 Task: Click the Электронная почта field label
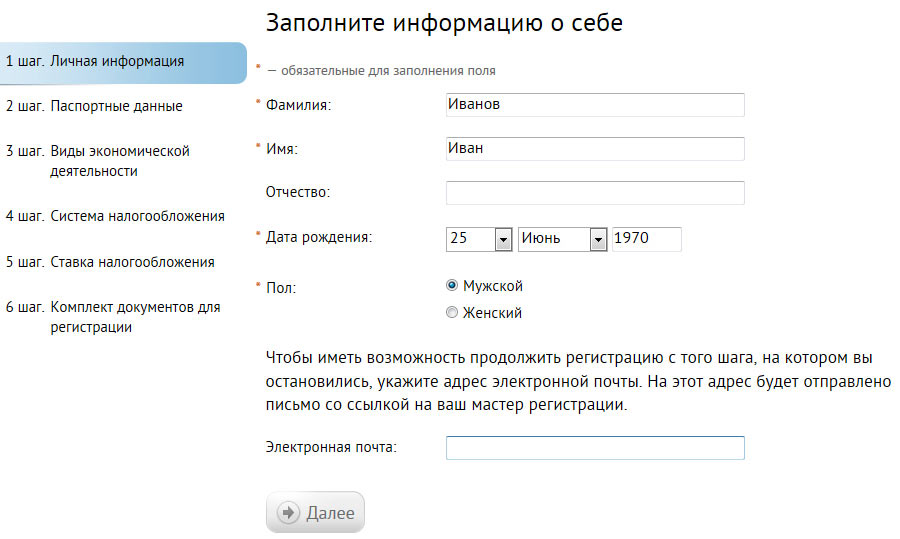(331, 447)
